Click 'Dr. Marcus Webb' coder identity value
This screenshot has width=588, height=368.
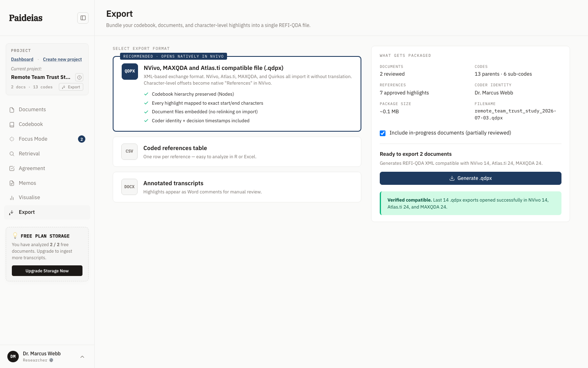pyautogui.click(x=494, y=93)
